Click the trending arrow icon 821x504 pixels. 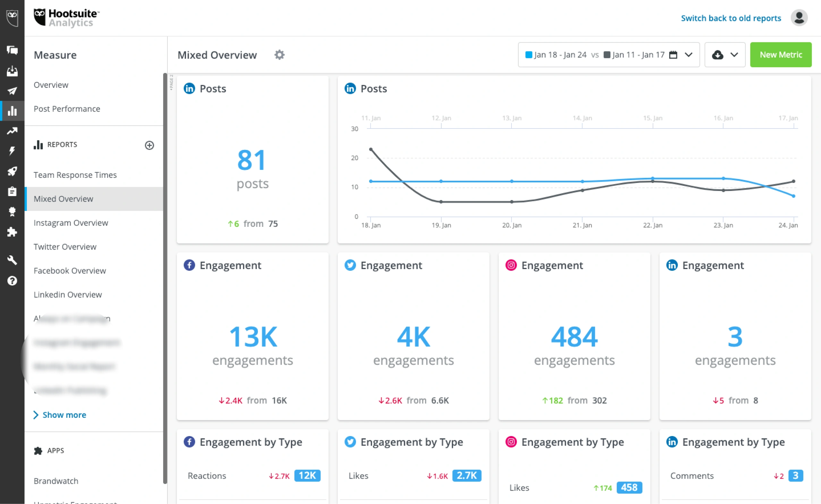click(x=12, y=131)
